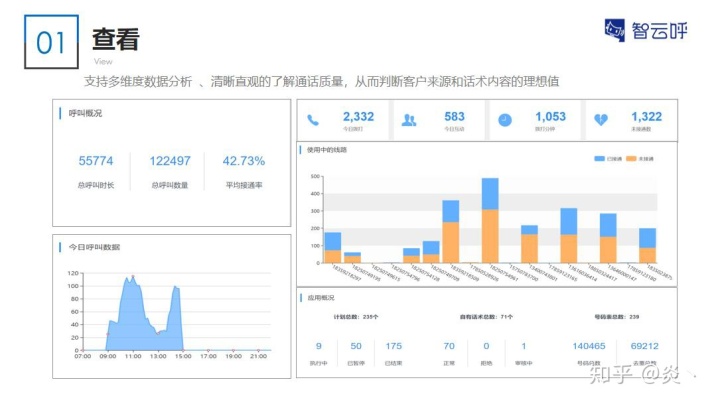Click the 11:00 peak point on area chart

(133, 277)
